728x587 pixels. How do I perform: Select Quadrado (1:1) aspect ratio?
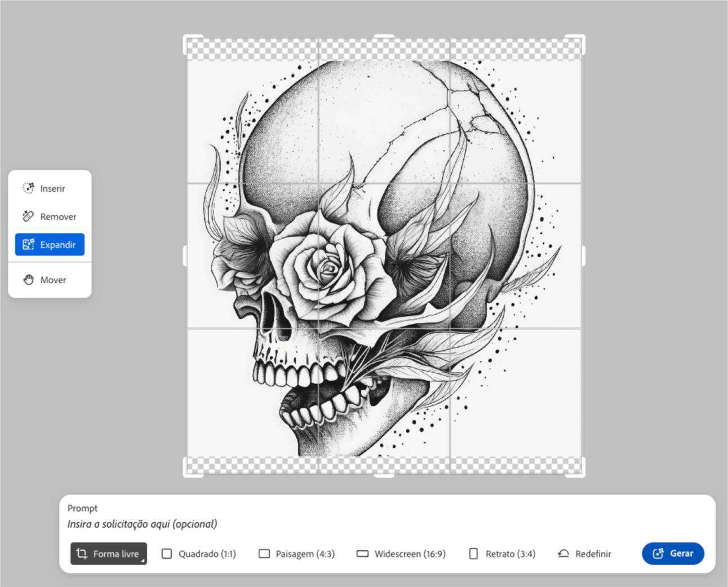199,554
